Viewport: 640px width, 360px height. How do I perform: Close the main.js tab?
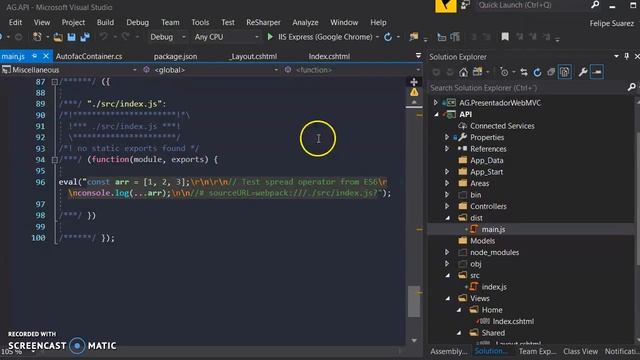tap(46, 56)
